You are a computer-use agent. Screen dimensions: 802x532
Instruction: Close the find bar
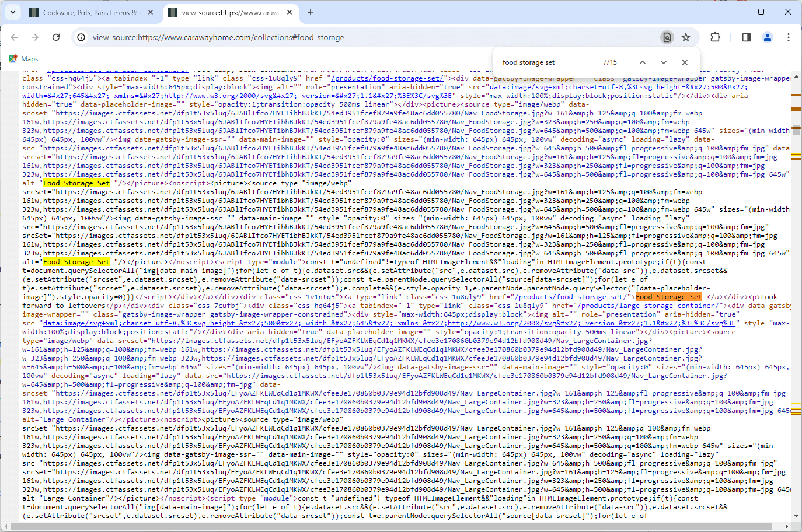[x=684, y=62]
